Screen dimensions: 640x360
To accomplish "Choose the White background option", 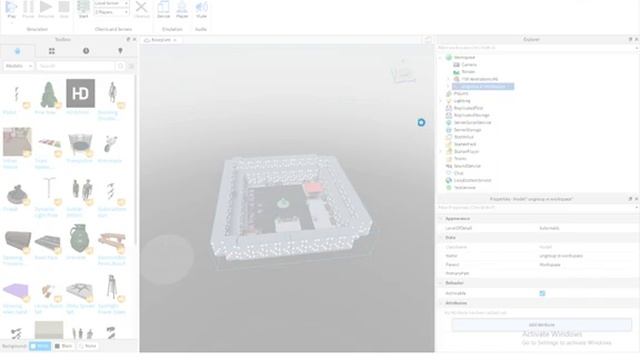I will [x=40, y=346].
